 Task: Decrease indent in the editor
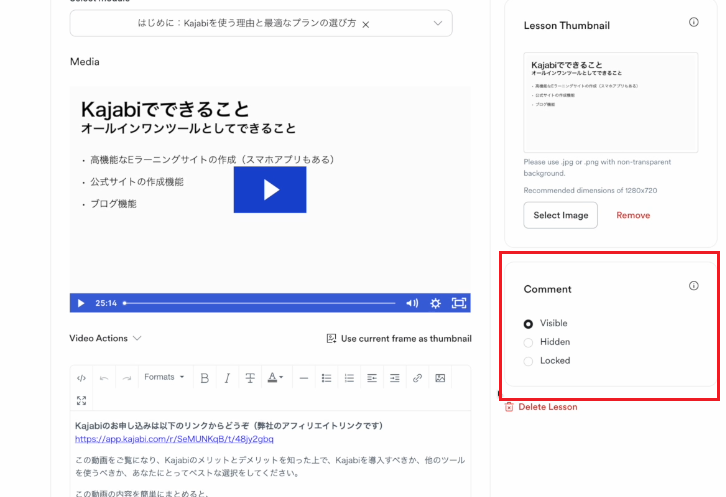tap(372, 378)
